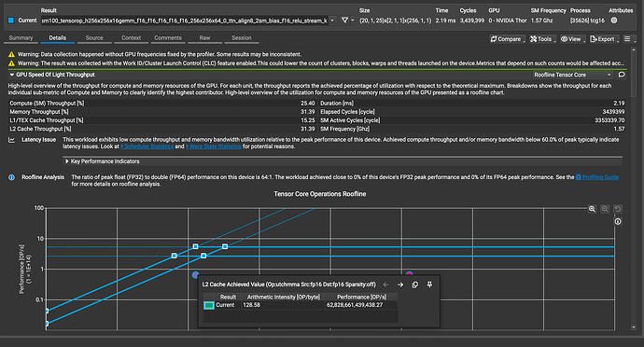Select the magenta achieved-value point on chart
The image size is (644, 347).
point(409,273)
